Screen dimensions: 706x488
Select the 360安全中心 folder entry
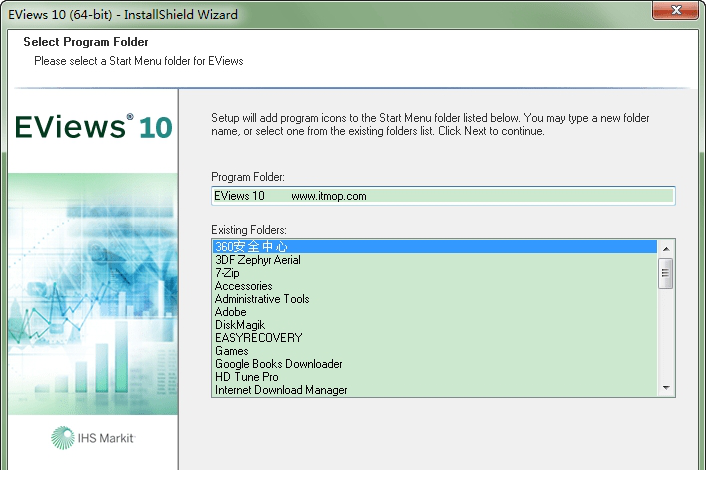434,246
